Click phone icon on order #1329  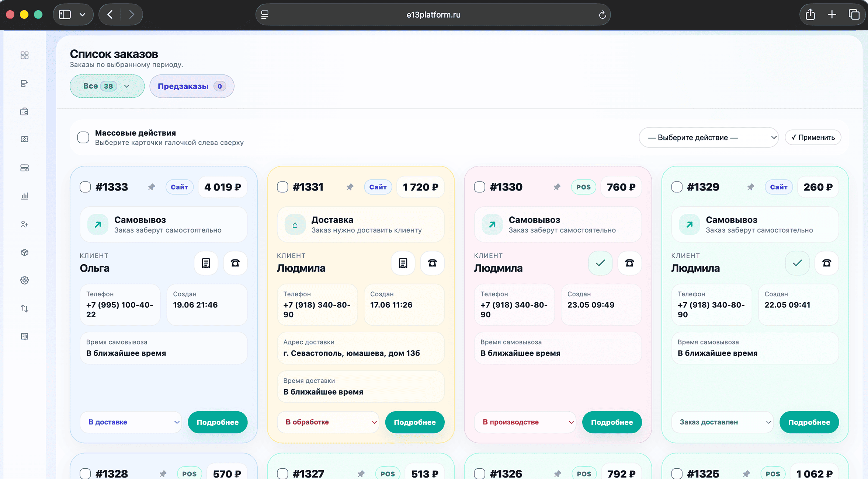pos(827,263)
